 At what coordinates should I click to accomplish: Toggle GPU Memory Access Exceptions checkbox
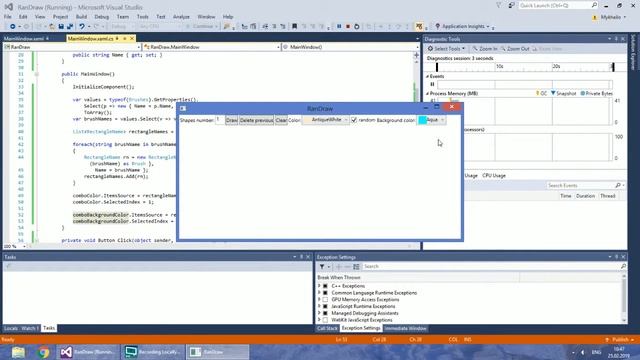[x=325, y=300]
